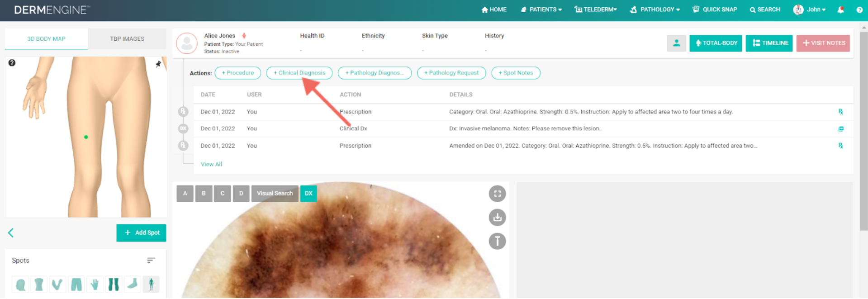Show spots on the full body

151,285
